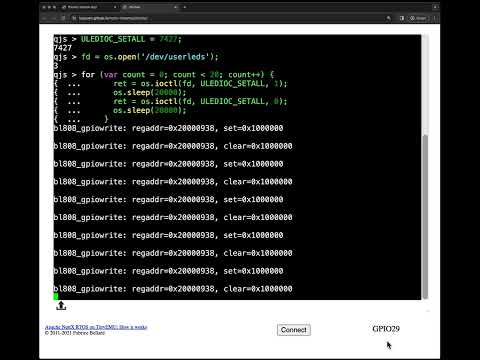480x360 pixels.
Task: Click the 'for (var count = 0' loop line
Action: coord(164,75)
